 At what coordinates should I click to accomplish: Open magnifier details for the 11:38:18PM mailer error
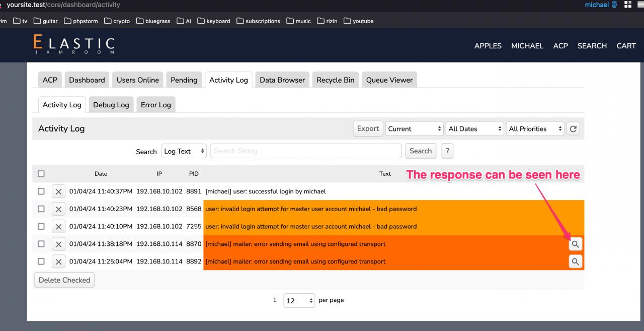[x=575, y=244]
